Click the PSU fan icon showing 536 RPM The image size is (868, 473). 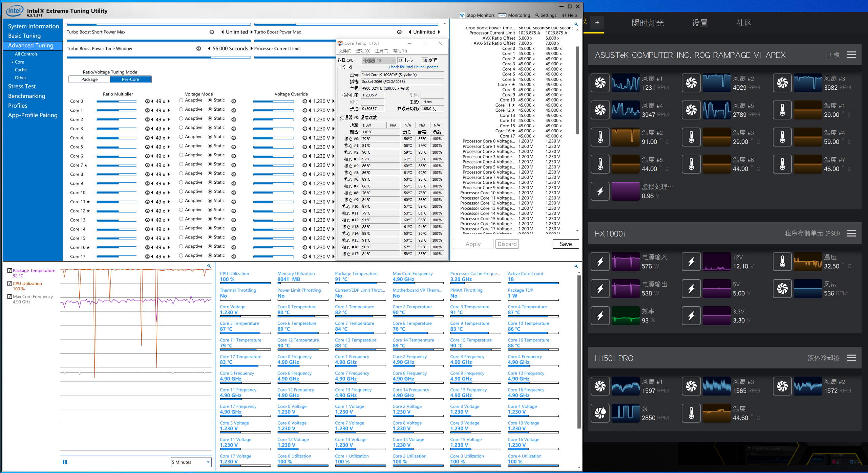click(782, 289)
